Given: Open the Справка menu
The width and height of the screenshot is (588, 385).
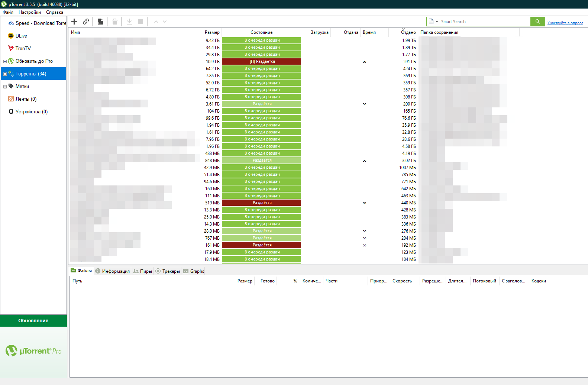Looking at the screenshot, I should (55, 12).
